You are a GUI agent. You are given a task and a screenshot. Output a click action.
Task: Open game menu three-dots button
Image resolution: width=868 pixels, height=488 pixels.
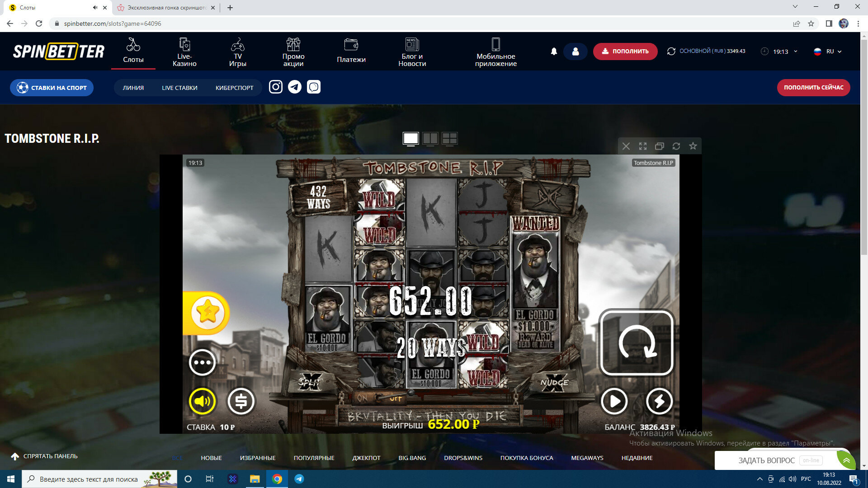pyautogui.click(x=202, y=362)
